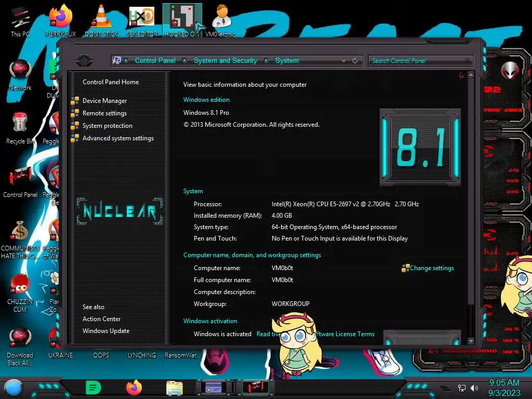Open File Explorer from the taskbar
532x399 pixels.
175,388
